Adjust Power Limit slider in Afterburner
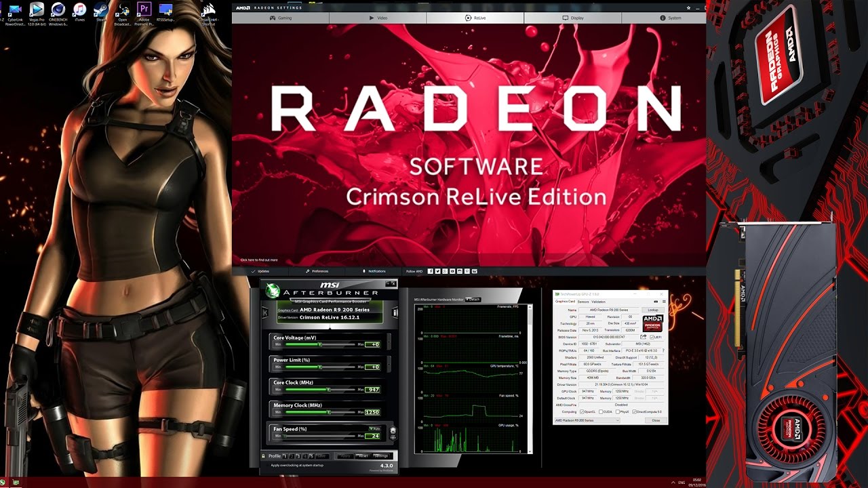This screenshot has height=488, width=868. [x=320, y=367]
